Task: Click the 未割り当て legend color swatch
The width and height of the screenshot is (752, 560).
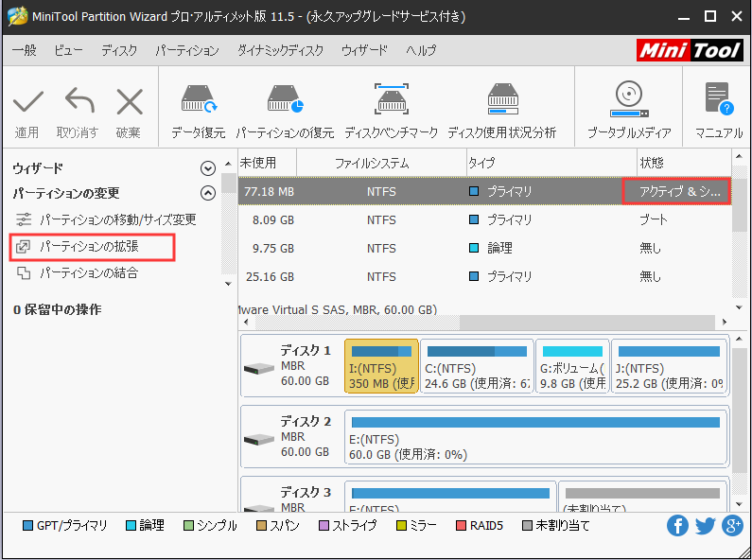Action: (527, 526)
